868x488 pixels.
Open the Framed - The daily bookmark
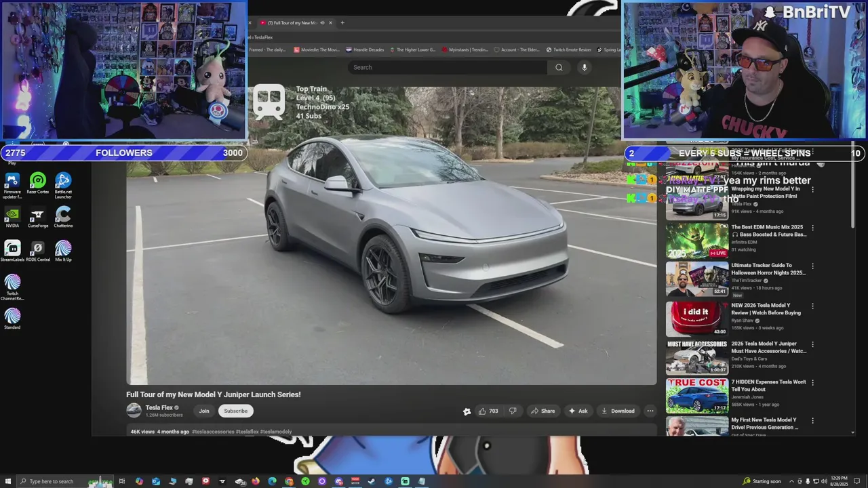pos(267,49)
